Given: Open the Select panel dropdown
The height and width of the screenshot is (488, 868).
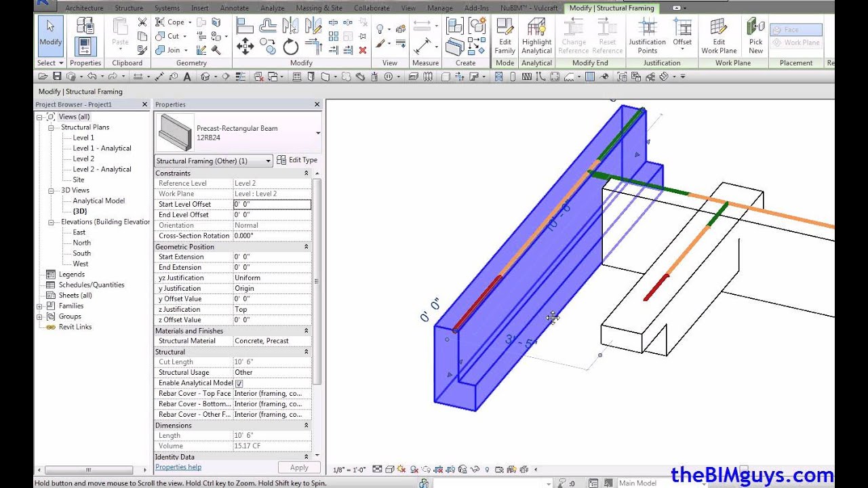Looking at the screenshot, I should coord(50,63).
